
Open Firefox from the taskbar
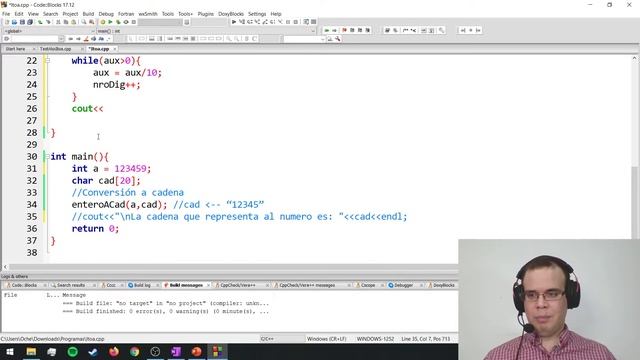tap(113, 352)
